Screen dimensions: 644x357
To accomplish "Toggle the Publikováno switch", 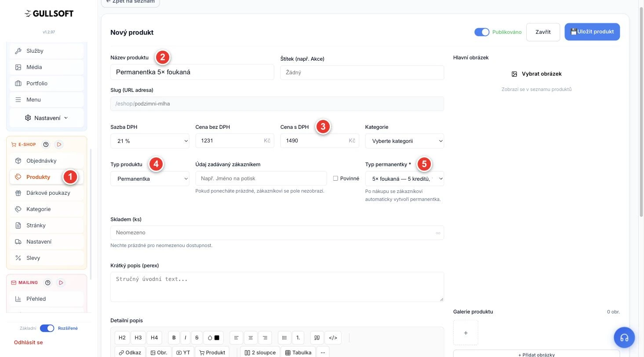I will [482, 32].
